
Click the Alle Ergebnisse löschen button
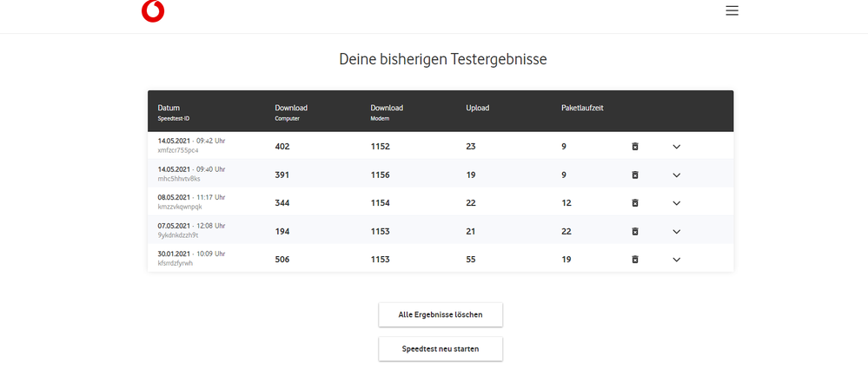pyautogui.click(x=441, y=313)
